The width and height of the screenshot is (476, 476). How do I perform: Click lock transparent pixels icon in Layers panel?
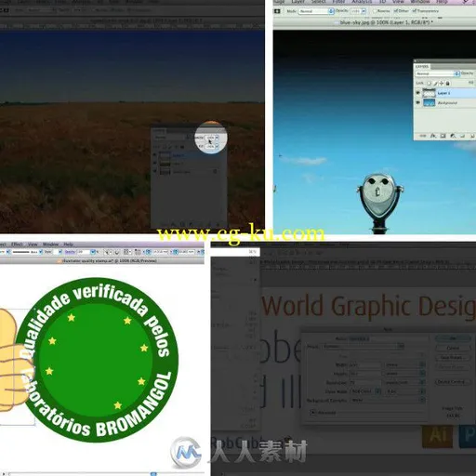pyautogui.click(x=430, y=83)
